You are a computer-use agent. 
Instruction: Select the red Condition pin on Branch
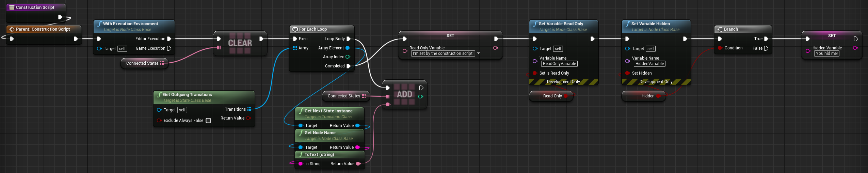point(720,48)
